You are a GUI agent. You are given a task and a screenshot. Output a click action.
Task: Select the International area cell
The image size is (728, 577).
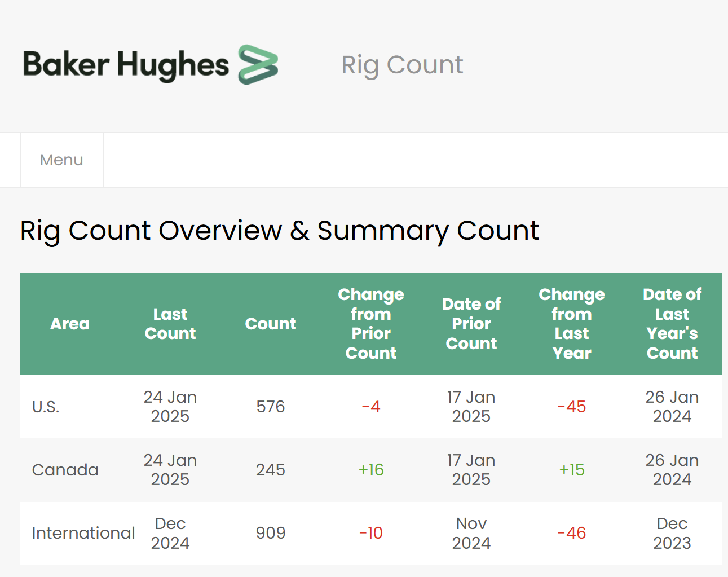tap(83, 533)
